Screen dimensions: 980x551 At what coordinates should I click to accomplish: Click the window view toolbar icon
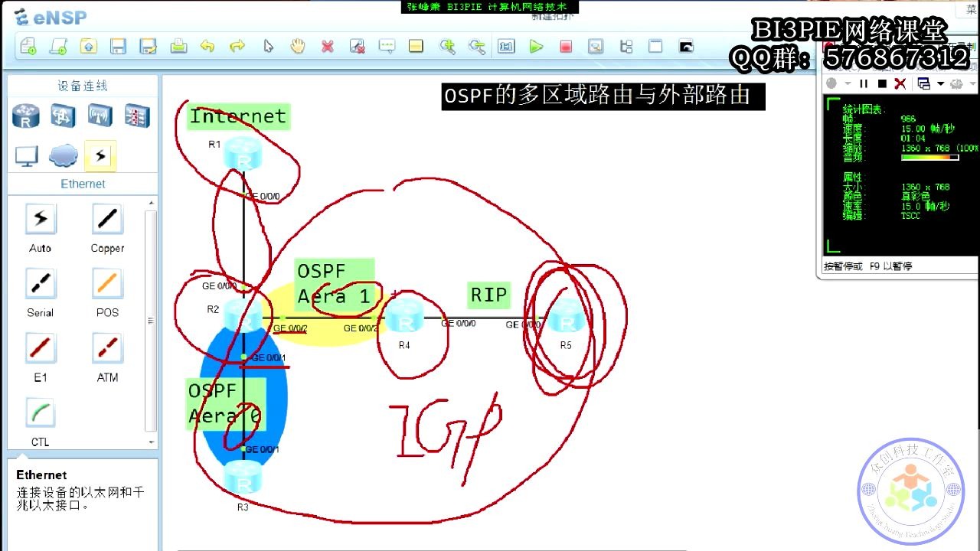[x=655, y=47]
